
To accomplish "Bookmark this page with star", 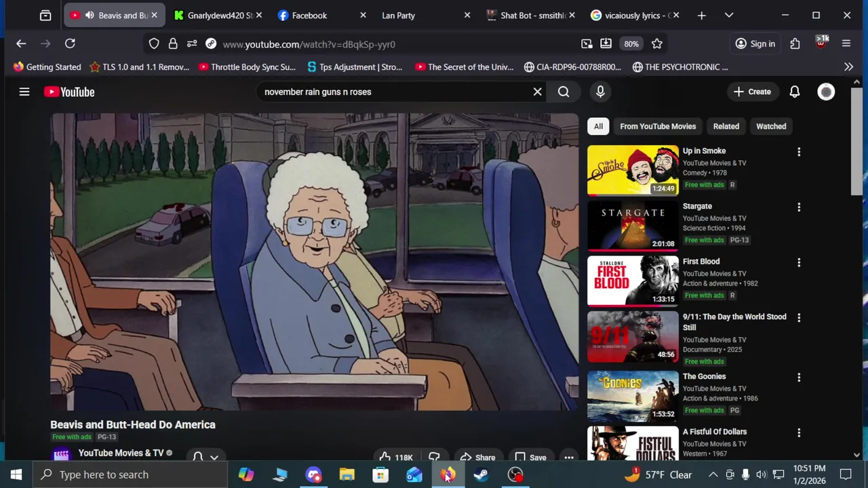I will (x=656, y=44).
